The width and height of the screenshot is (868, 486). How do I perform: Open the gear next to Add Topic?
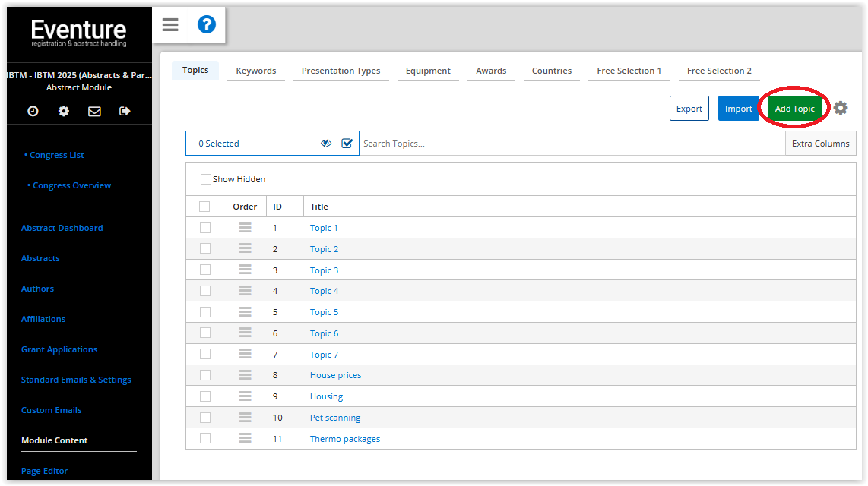click(x=841, y=108)
